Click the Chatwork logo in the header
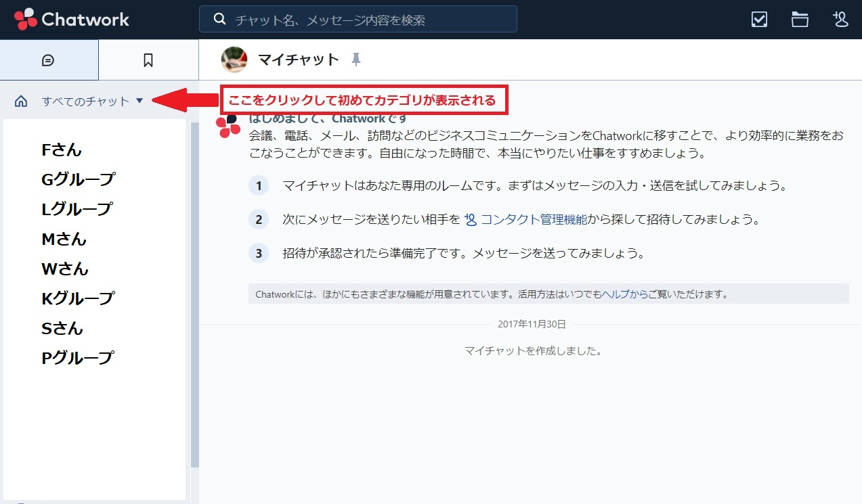 [x=72, y=19]
